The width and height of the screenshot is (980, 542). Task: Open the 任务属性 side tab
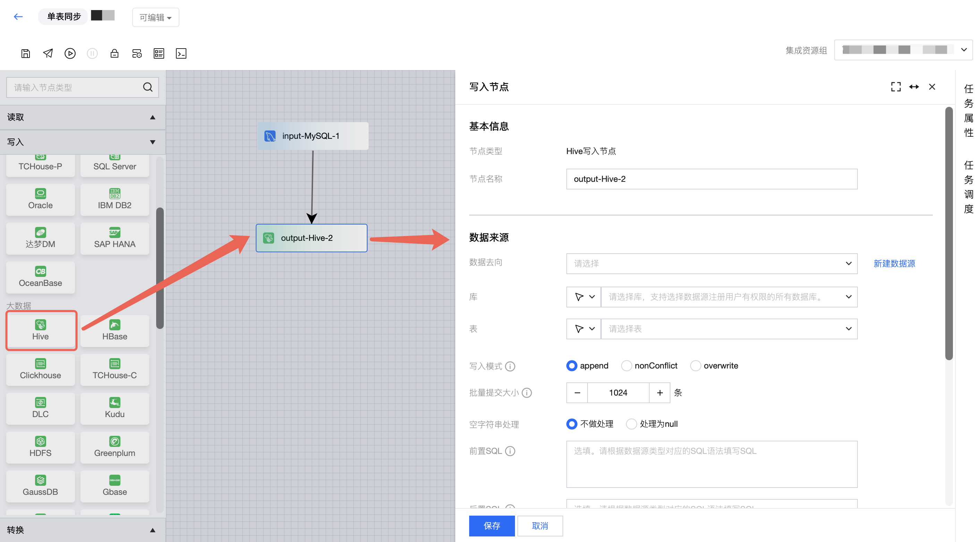coord(969,111)
